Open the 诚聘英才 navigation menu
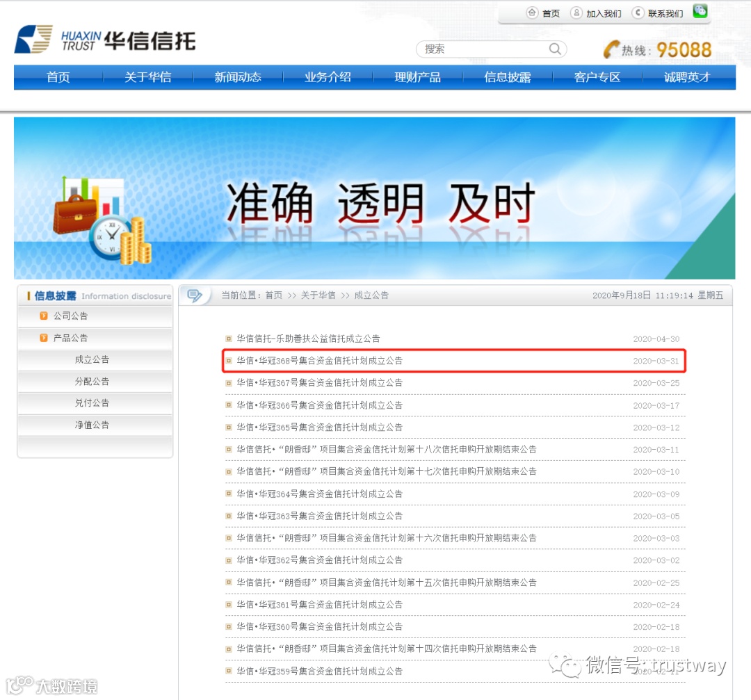Screen dimensions: 751x700 (x=687, y=77)
